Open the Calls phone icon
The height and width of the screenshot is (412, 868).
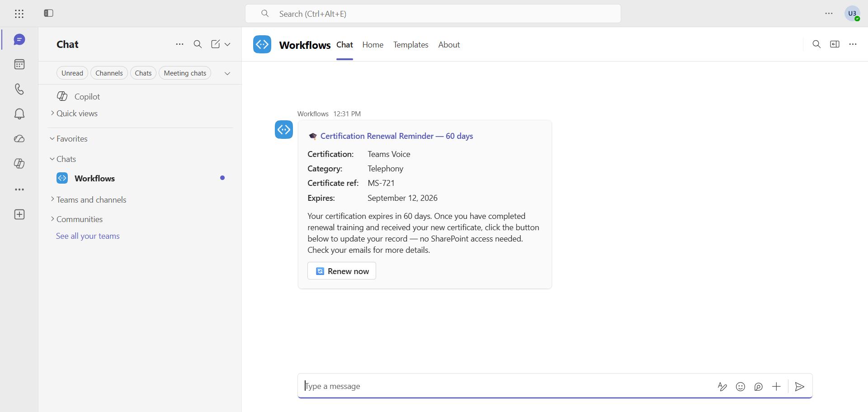point(19,89)
